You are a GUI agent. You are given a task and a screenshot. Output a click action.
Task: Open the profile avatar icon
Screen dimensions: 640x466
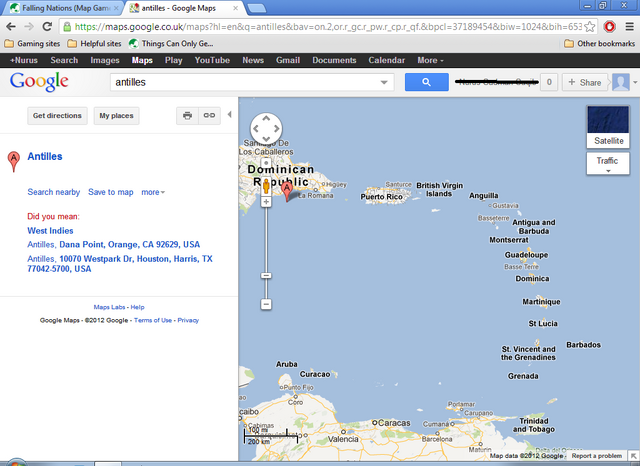(620, 82)
